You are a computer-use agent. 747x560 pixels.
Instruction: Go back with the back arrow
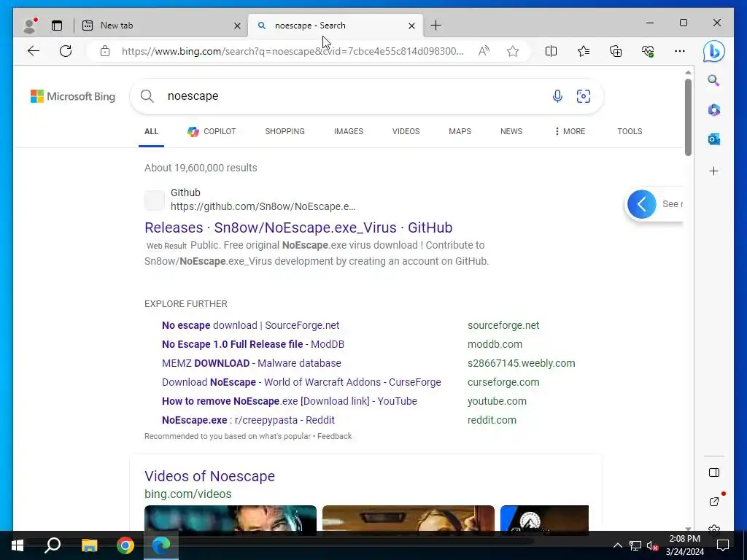click(x=34, y=51)
